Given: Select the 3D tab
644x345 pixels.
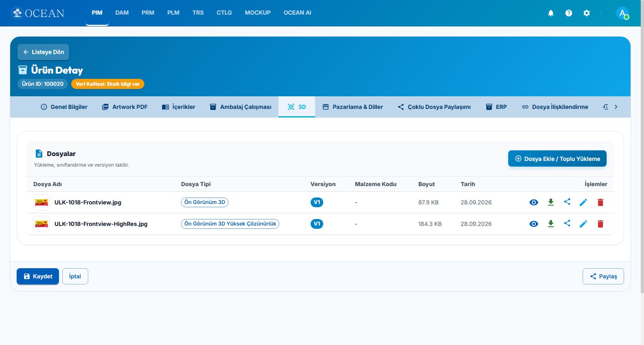Looking at the screenshot, I should click(297, 107).
